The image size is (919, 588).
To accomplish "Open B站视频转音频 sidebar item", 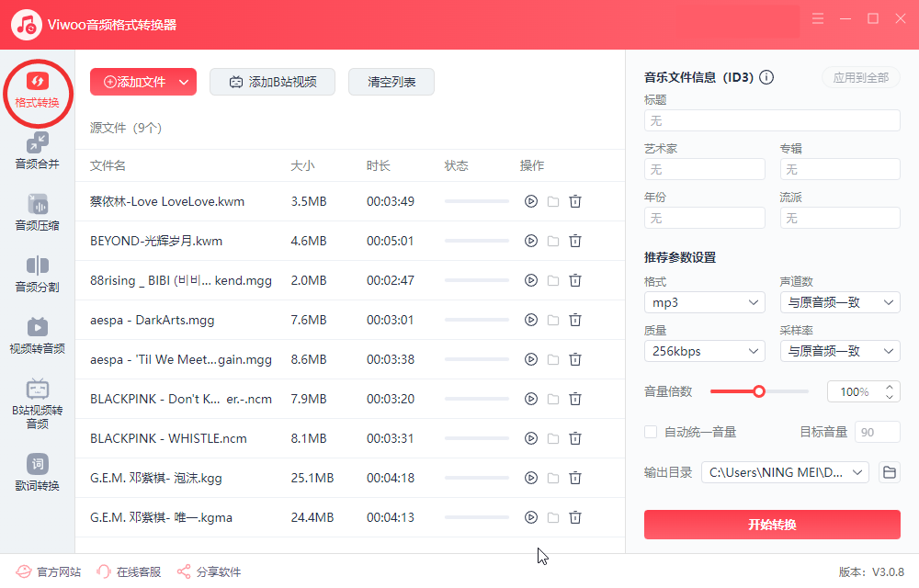I will coord(38,404).
